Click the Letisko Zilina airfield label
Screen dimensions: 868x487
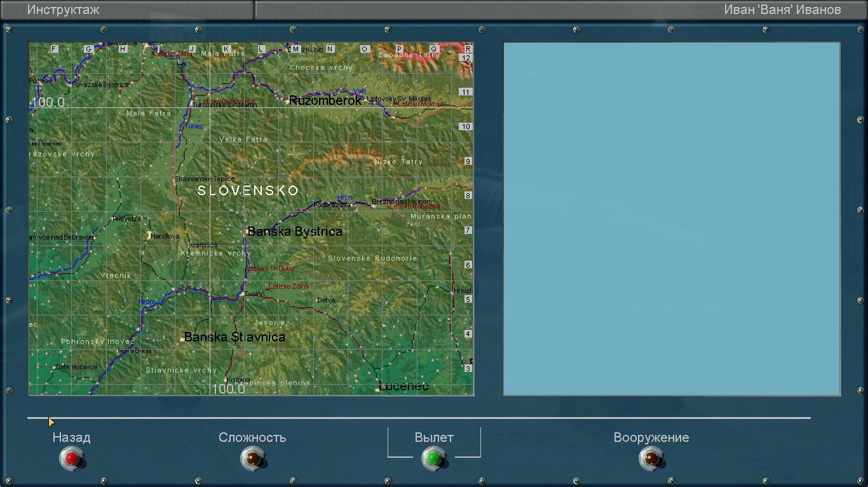(x=173, y=54)
